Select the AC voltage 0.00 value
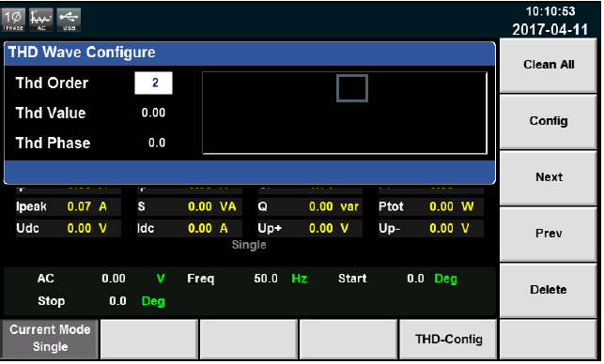This screenshot has width=604, height=364. 114,279
